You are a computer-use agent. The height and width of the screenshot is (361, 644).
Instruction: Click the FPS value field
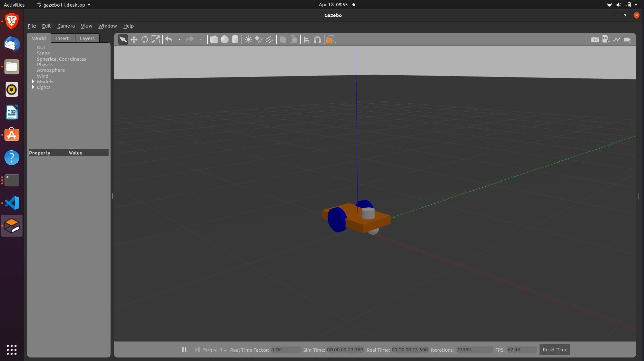[521, 350]
